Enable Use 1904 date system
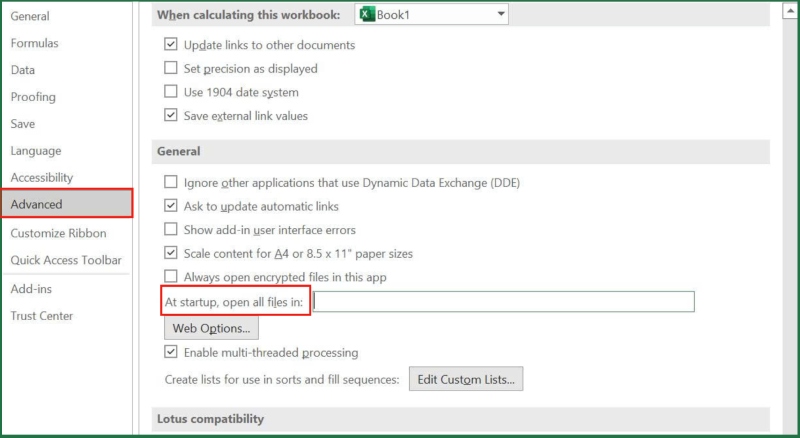800x438 pixels. [x=171, y=92]
